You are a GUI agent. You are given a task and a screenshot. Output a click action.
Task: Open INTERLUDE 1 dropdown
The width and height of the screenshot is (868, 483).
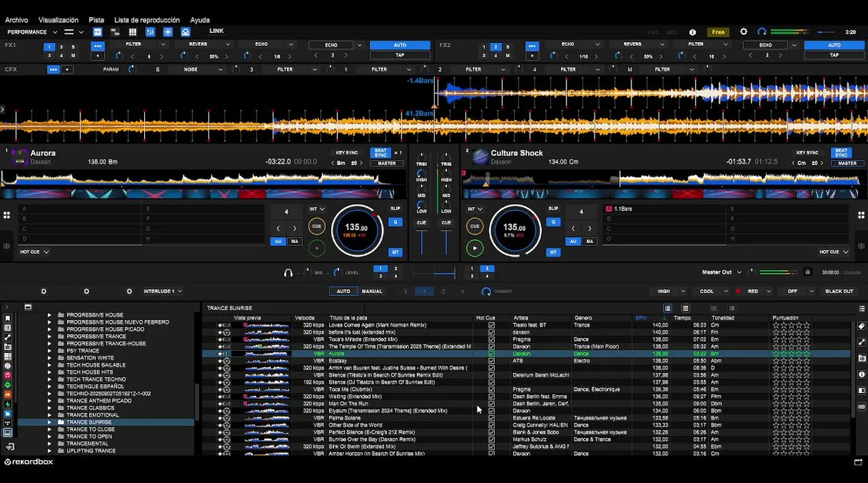pos(163,291)
